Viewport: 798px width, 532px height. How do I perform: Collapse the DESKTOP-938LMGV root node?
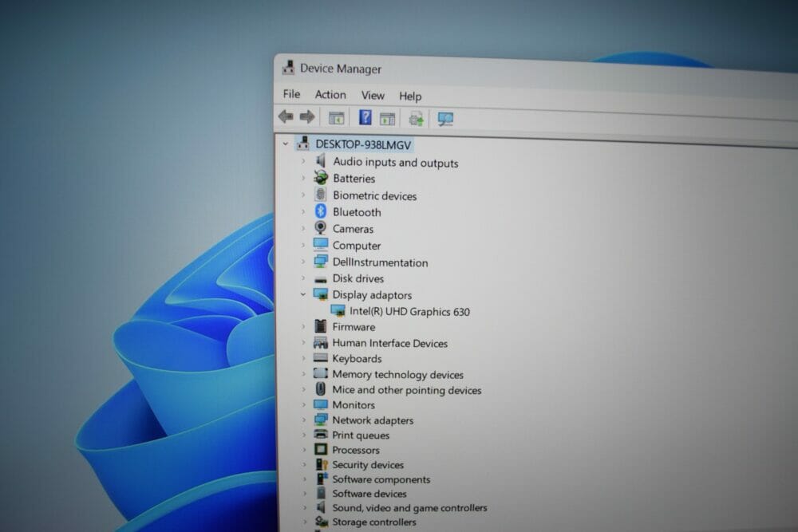[x=286, y=144]
